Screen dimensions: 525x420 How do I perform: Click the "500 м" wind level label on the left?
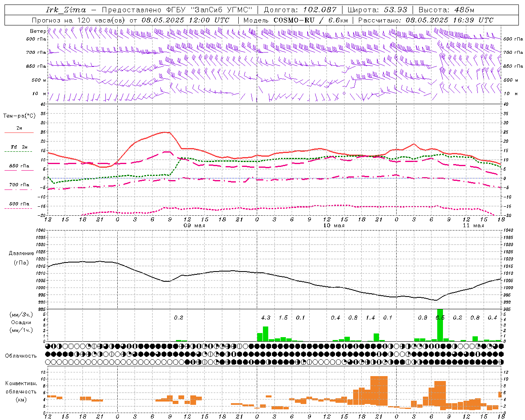click(x=39, y=80)
